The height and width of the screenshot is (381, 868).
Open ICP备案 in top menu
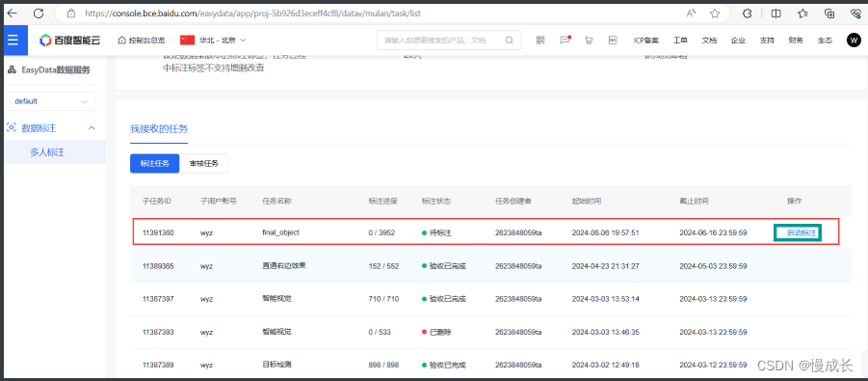tap(646, 40)
